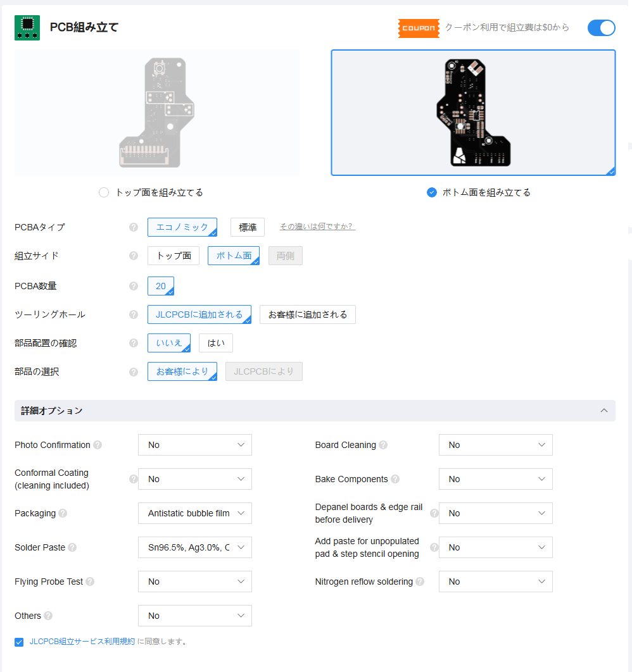Viewport: 632px width, 672px height.
Task: Uncheck JLCPCB組立サービス利用規約 agreement checkbox
Action: pos(19,642)
